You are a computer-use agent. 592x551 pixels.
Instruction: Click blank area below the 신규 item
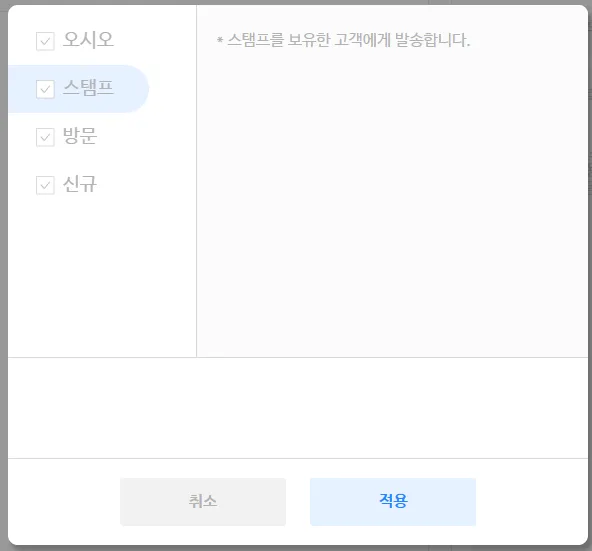click(x=102, y=279)
